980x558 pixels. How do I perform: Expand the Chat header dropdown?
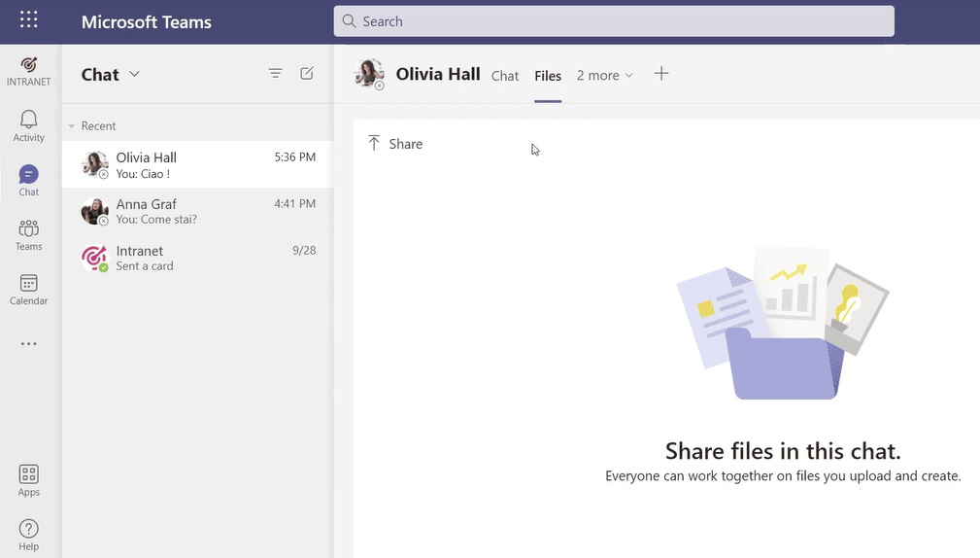(134, 74)
